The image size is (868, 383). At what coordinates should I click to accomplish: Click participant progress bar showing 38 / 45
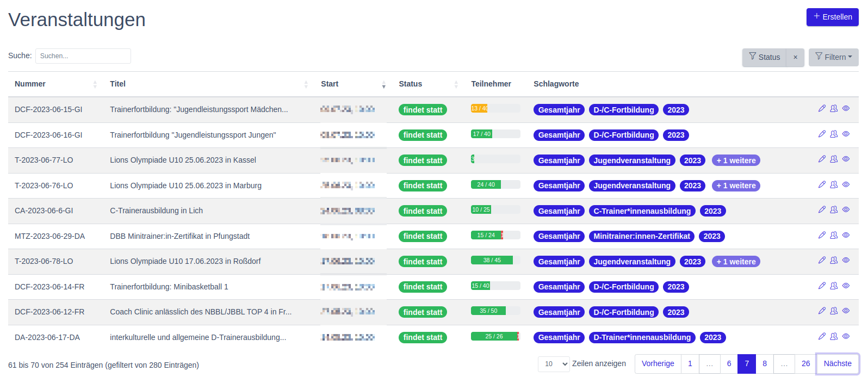(x=495, y=260)
